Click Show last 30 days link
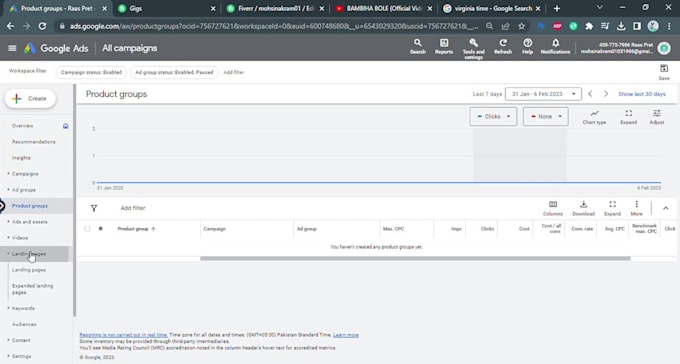 click(642, 94)
